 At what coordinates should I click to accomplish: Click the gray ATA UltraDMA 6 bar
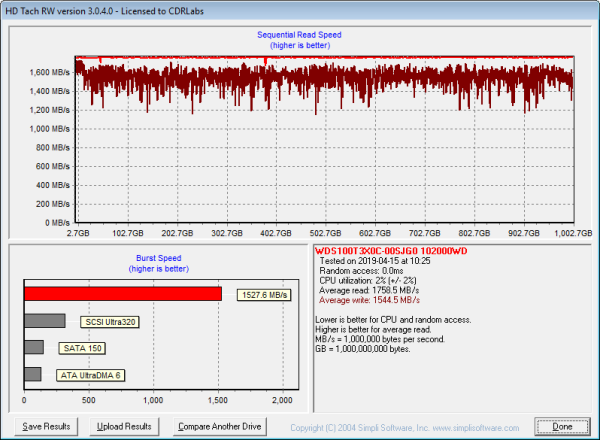pos(33,374)
